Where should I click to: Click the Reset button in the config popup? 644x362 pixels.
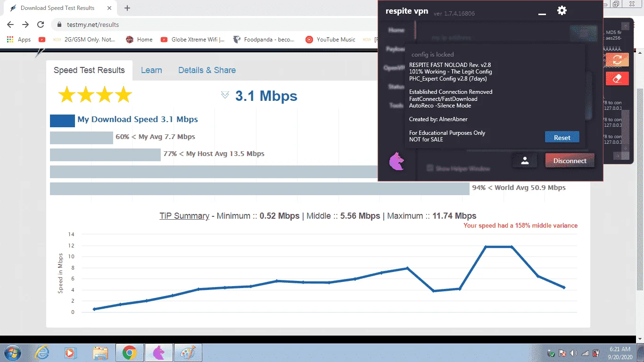pyautogui.click(x=562, y=138)
